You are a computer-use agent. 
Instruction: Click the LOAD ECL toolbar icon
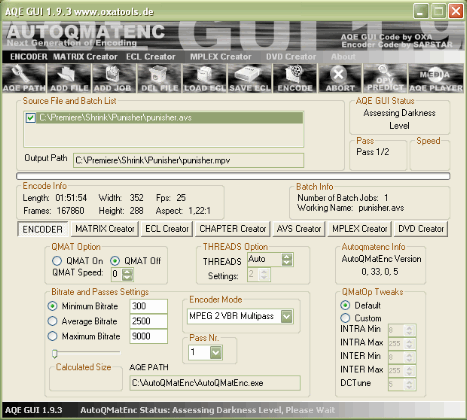[x=204, y=79]
